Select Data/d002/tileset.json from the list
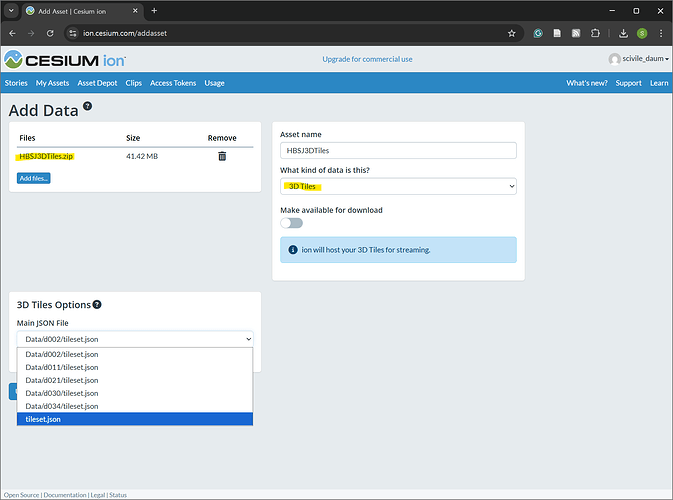 135,355
